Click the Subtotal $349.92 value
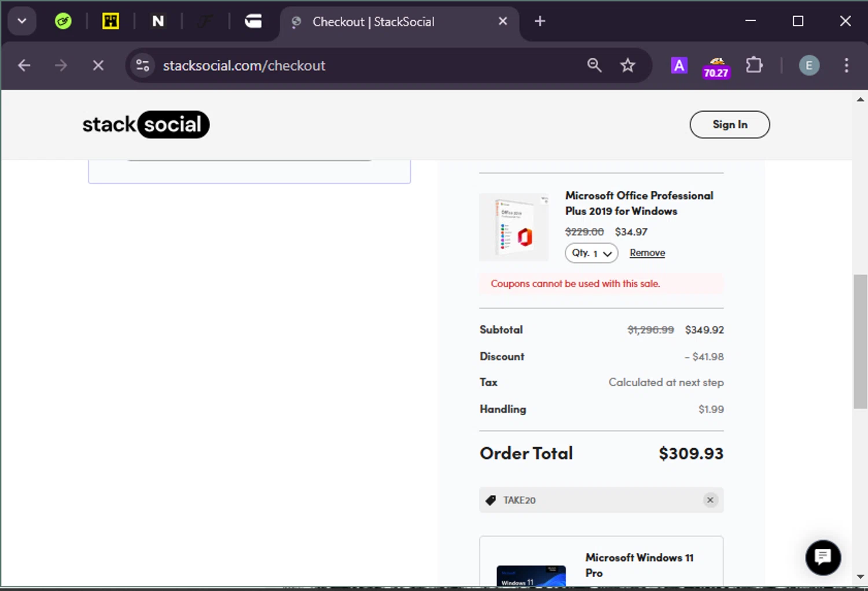Screen dimensions: 868x591 tap(704, 330)
